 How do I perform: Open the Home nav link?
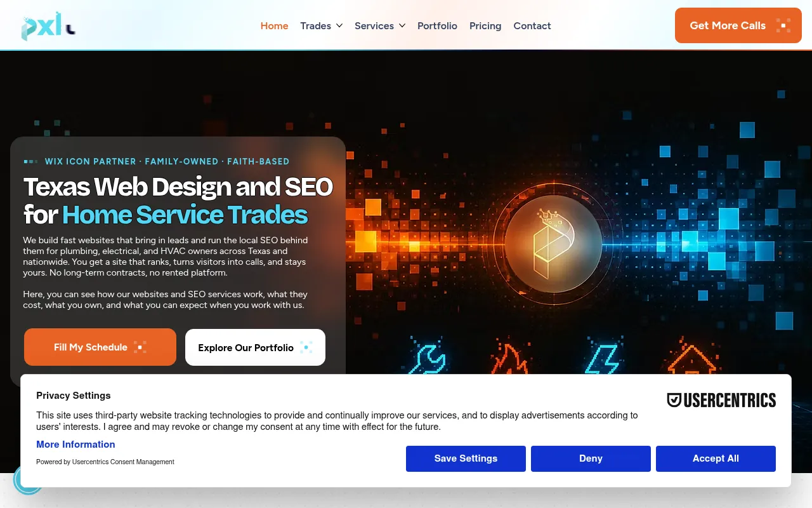click(x=274, y=26)
